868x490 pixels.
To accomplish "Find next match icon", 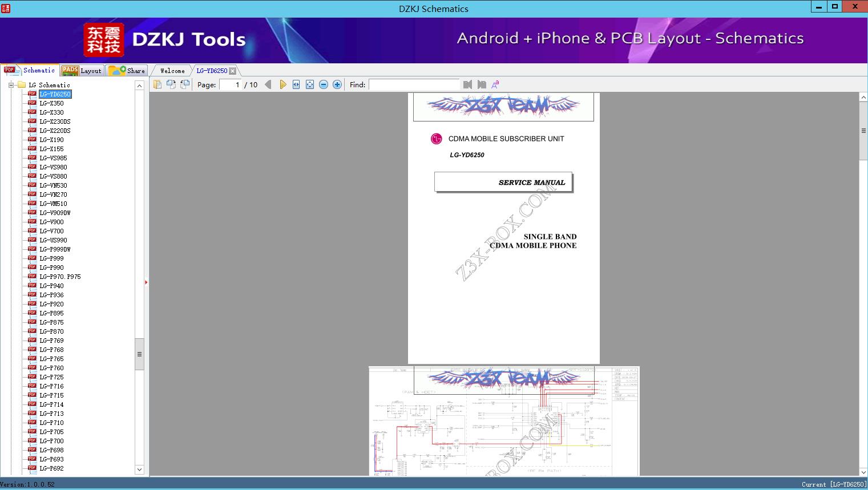I will click(x=482, y=84).
